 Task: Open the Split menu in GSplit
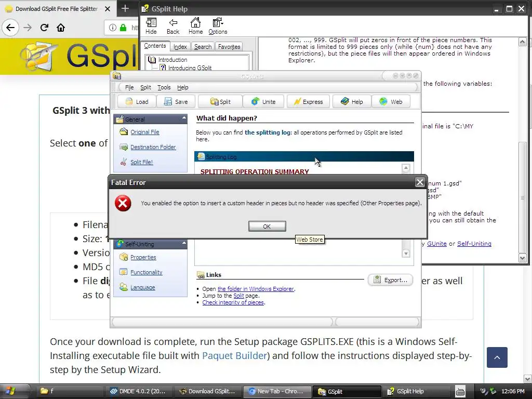[145, 87]
